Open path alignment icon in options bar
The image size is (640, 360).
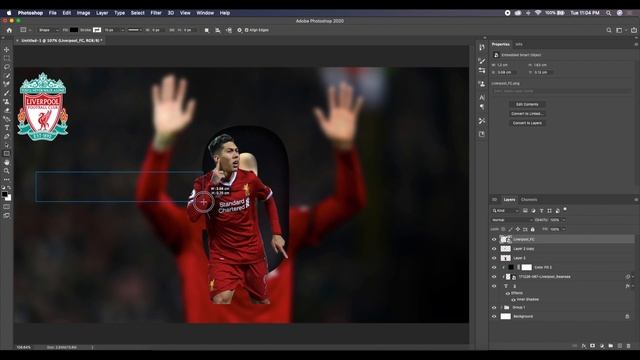point(218,30)
